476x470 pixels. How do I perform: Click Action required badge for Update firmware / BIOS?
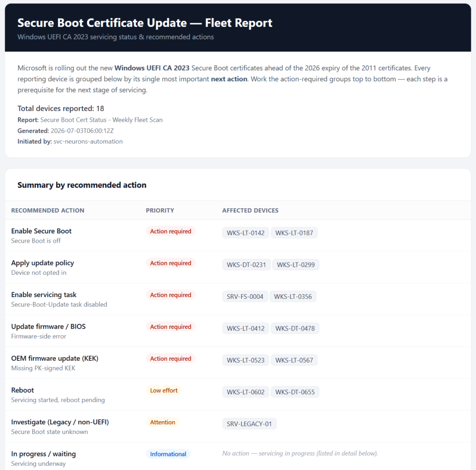171,327
